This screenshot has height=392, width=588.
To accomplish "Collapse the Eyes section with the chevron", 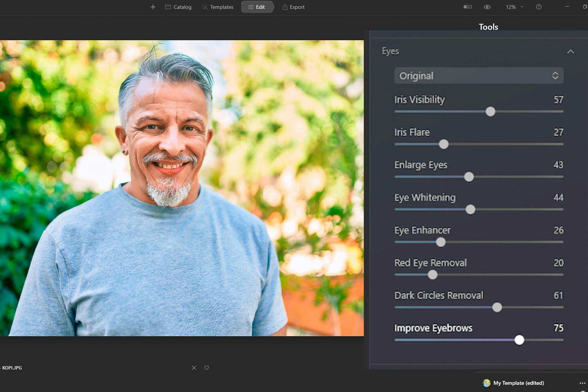I will (x=570, y=51).
